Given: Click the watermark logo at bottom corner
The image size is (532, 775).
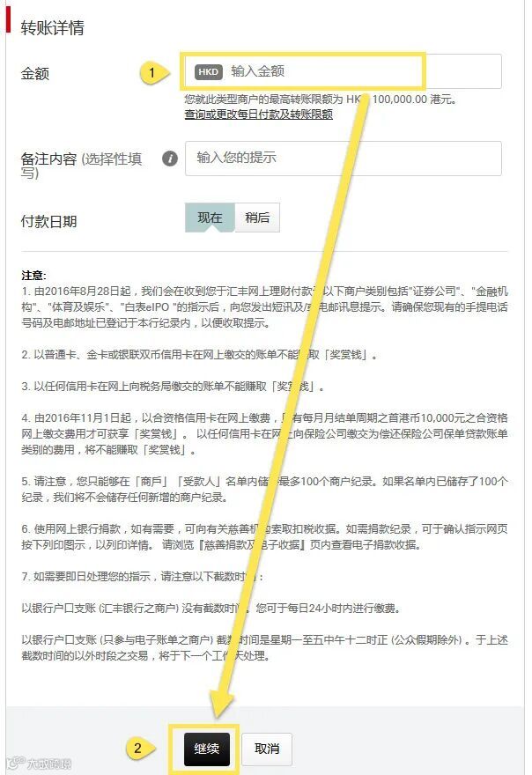Looking at the screenshot, I should (39, 764).
